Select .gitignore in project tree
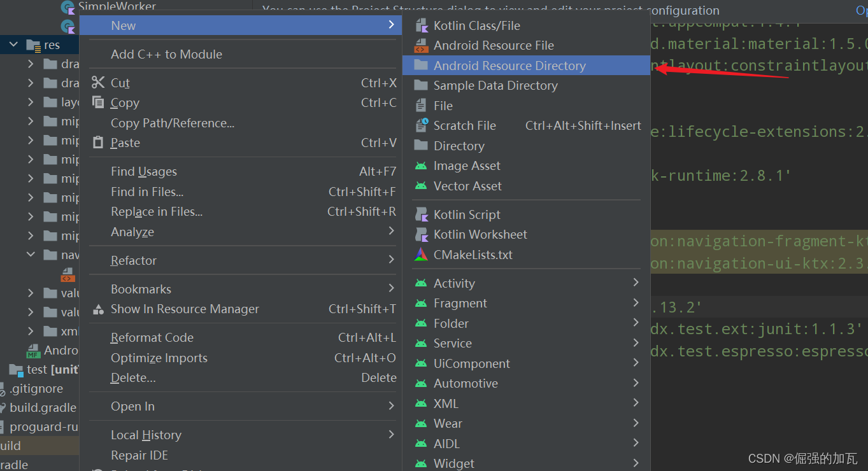Image resolution: width=868 pixels, height=471 pixels. tap(36, 388)
